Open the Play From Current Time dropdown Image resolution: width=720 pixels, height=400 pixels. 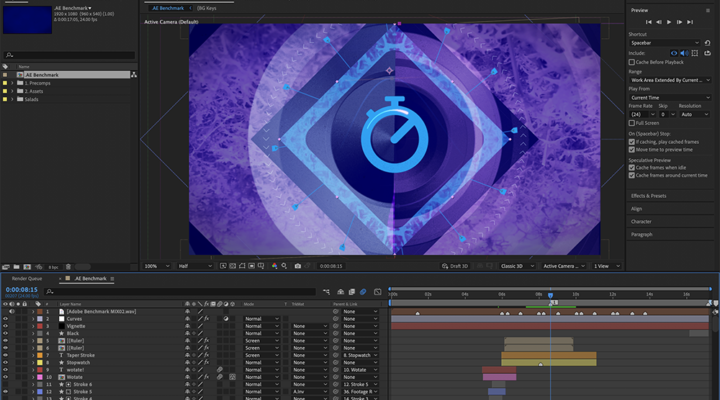click(670, 97)
